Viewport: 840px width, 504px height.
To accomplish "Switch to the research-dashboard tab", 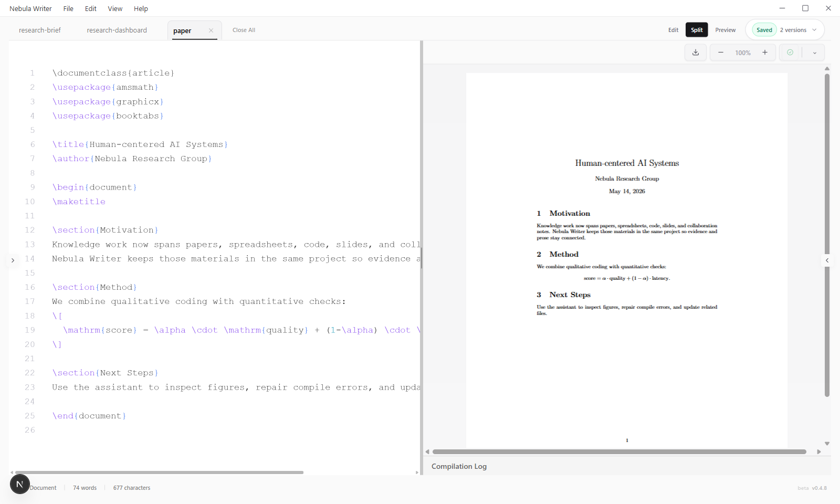I will pyautogui.click(x=117, y=30).
